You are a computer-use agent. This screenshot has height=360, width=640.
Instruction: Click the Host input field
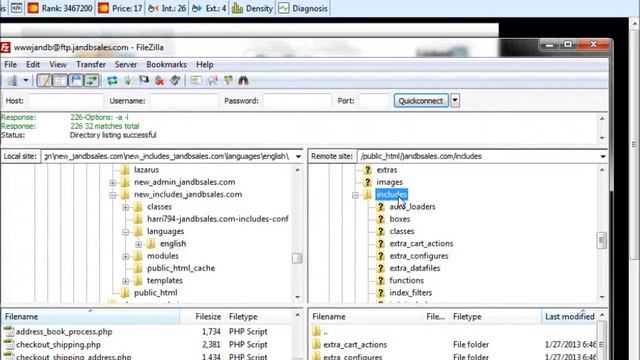[x=65, y=101]
